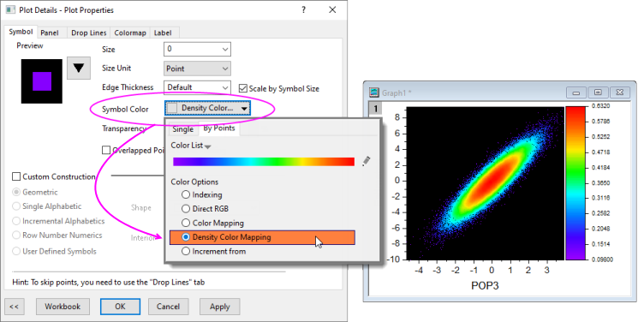
Task: Switch to the Colormap tab
Action: click(x=130, y=33)
